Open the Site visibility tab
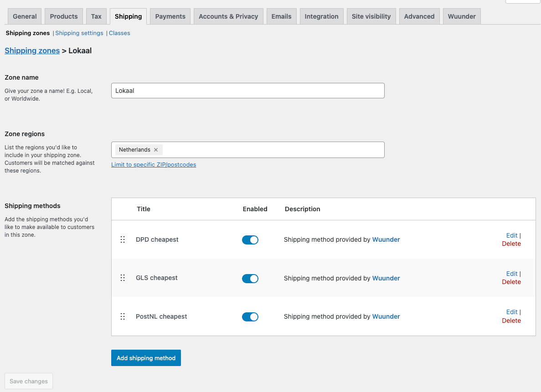Image resolution: width=541 pixels, height=392 pixels. pos(371,16)
